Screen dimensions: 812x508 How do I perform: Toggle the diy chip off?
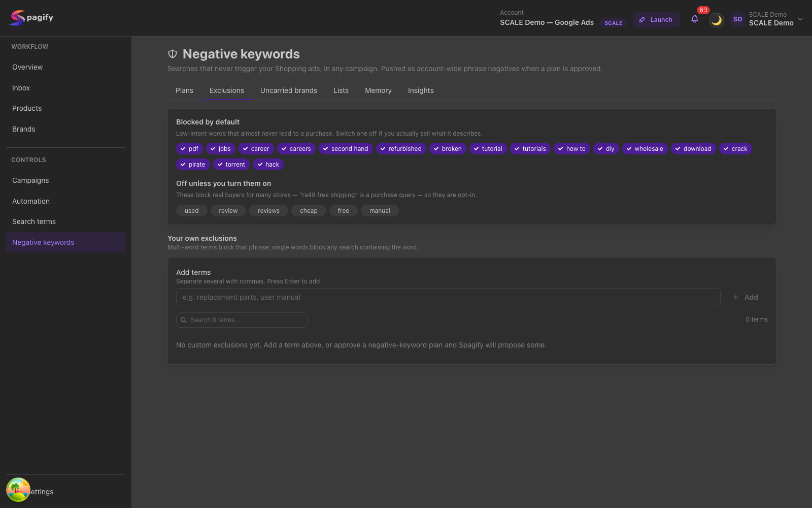(x=606, y=149)
